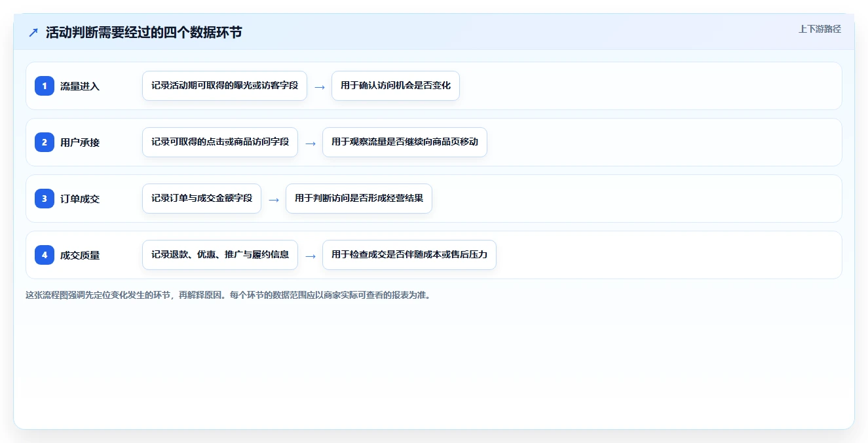Click the box 用于检查成交是否伴随成本或售后压力

click(409, 255)
